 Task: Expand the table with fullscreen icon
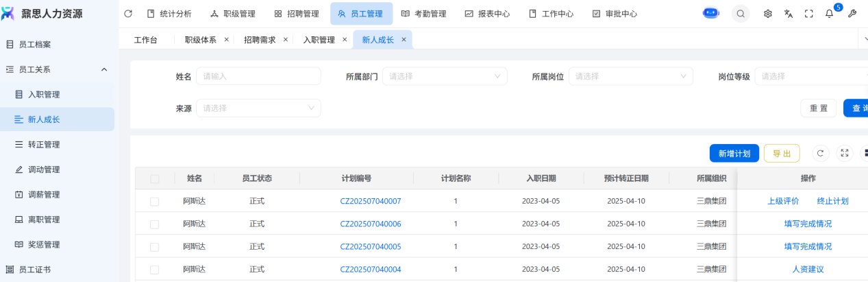(x=845, y=154)
